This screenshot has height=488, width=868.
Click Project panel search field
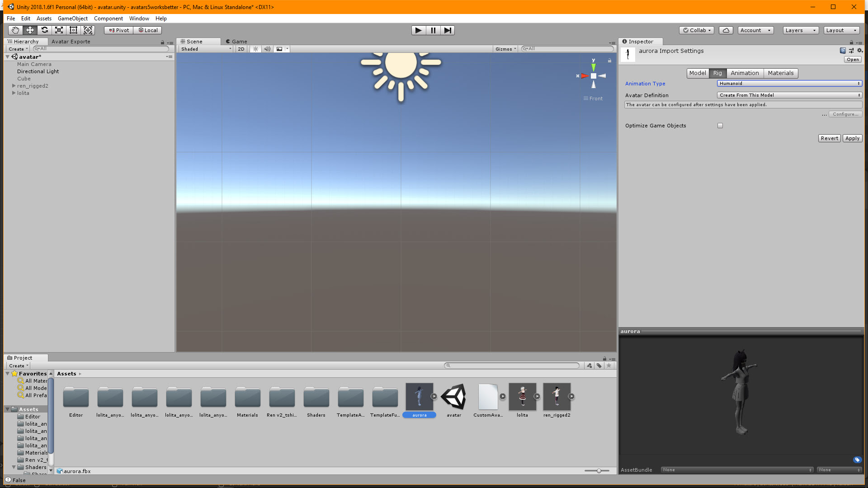click(512, 366)
